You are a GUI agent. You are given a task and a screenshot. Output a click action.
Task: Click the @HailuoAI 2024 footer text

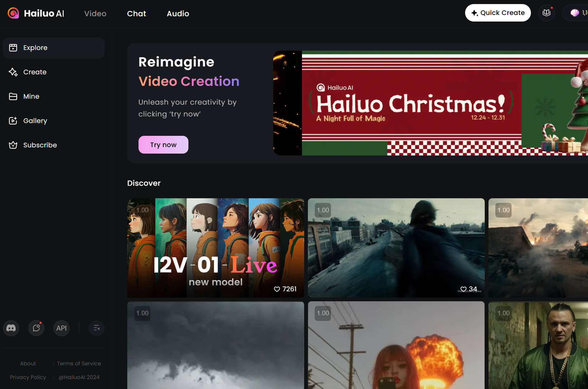[x=79, y=377]
